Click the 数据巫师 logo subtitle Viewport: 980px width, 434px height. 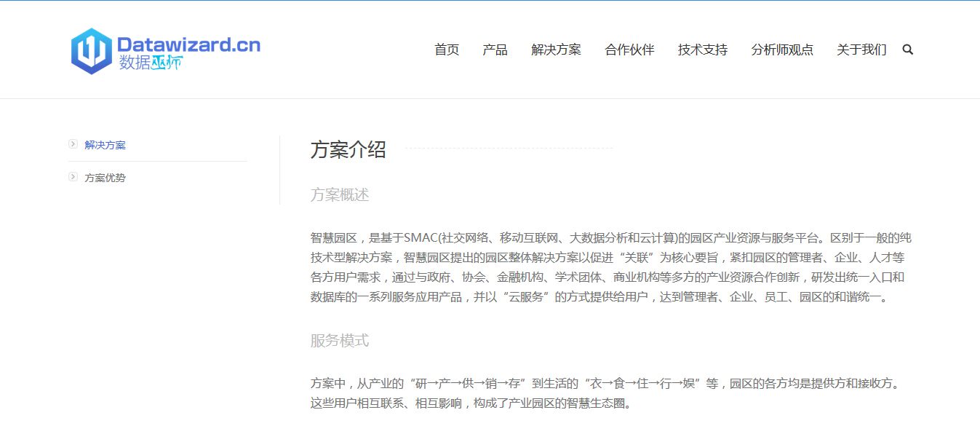pyautogui.click(x=151, y=63)
